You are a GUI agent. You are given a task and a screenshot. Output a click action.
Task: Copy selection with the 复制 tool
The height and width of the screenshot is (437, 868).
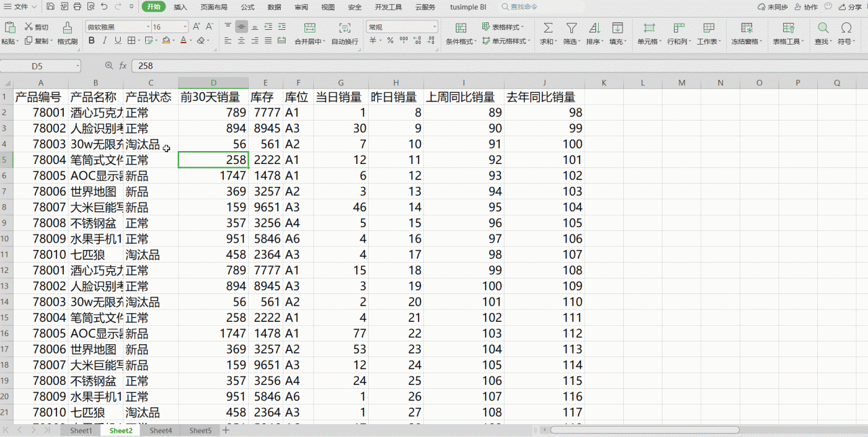click(x=38, y=41)
